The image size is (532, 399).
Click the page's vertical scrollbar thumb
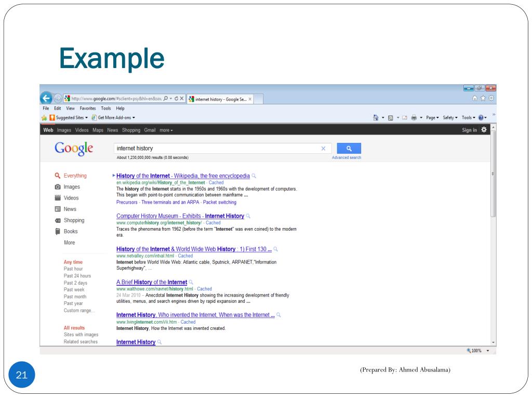[493, 174]
